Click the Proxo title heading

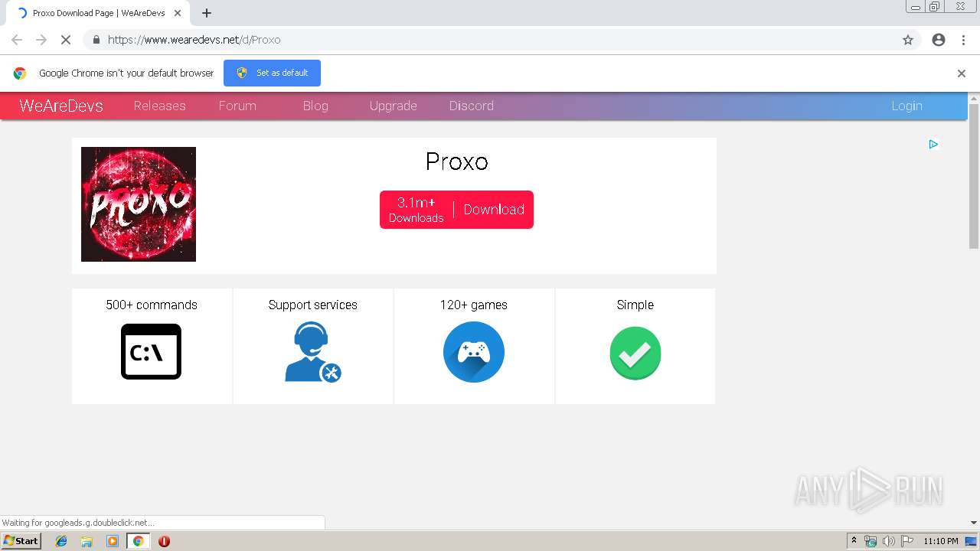pyautogui.click(x=457, y=161)
